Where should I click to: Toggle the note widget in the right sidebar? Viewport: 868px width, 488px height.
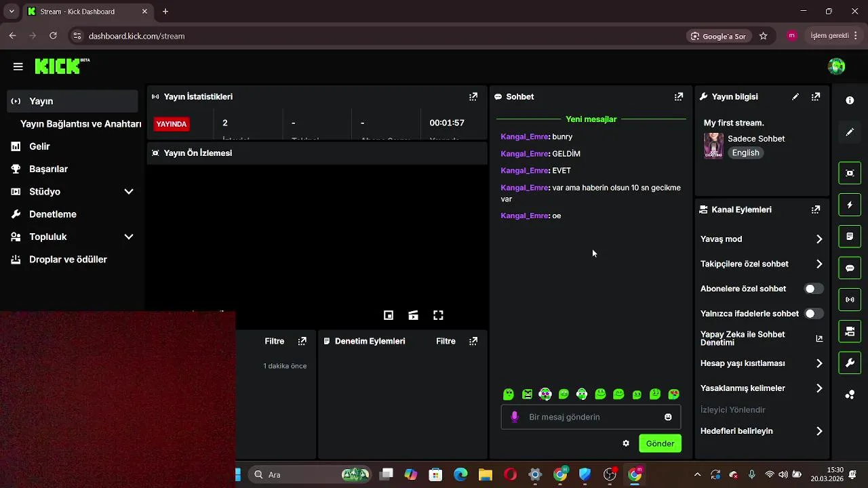coord(850,237)
